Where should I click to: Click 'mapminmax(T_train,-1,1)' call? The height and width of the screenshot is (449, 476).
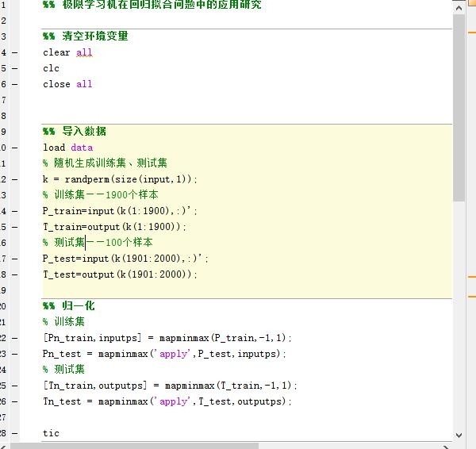228,386
